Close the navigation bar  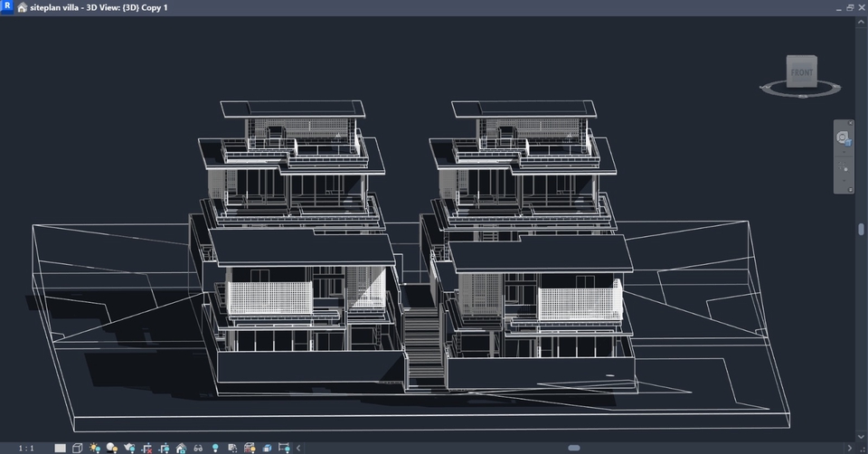pos(851,123)
